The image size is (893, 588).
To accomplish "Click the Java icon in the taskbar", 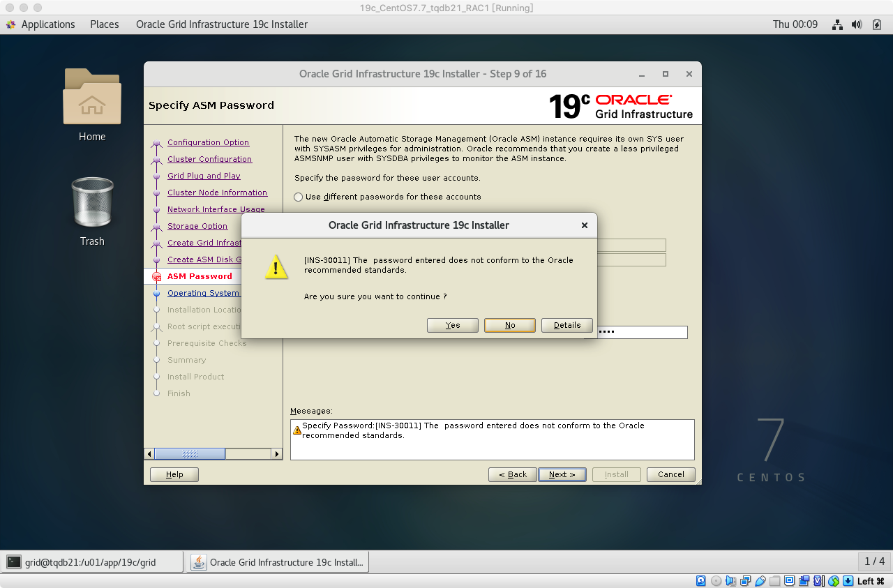I will pos(199,561).
